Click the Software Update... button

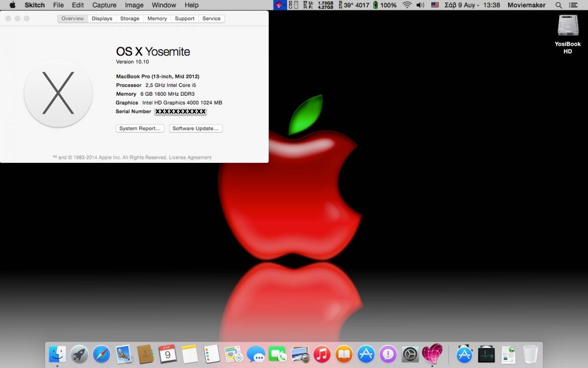point(196,129)
